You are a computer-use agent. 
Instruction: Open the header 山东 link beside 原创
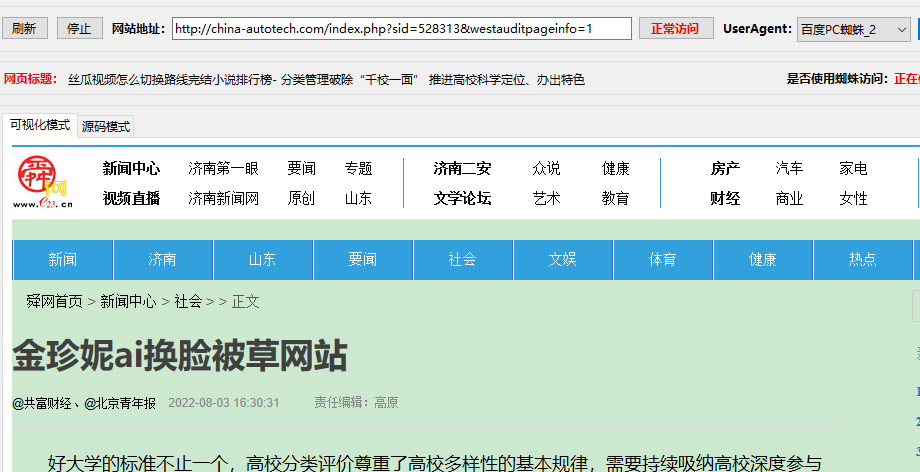pyautogui.click(x=358, y=198)
